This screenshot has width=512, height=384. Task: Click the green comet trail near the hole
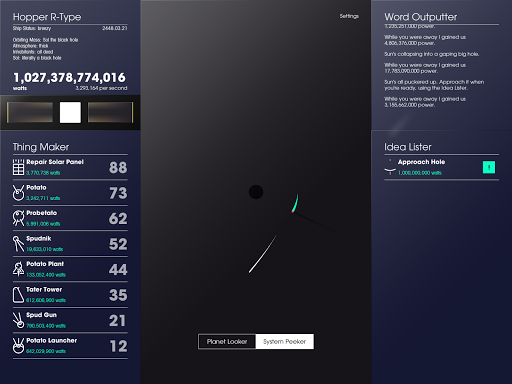[x=295, y=203]
